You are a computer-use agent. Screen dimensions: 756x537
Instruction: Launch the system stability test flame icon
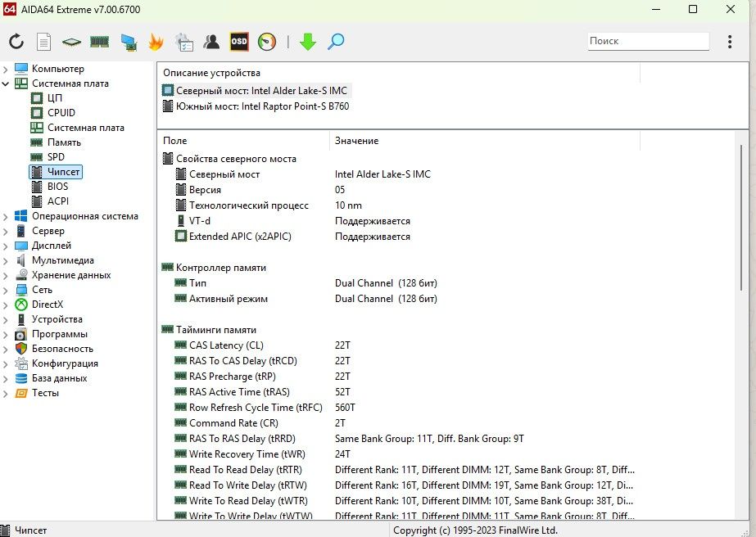(x=156, y=42)
